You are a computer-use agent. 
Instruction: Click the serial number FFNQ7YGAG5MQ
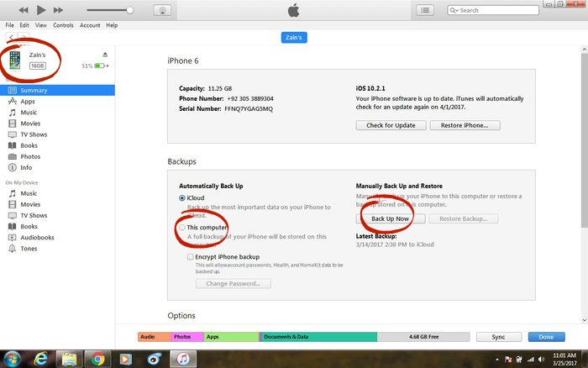point(249,108)
